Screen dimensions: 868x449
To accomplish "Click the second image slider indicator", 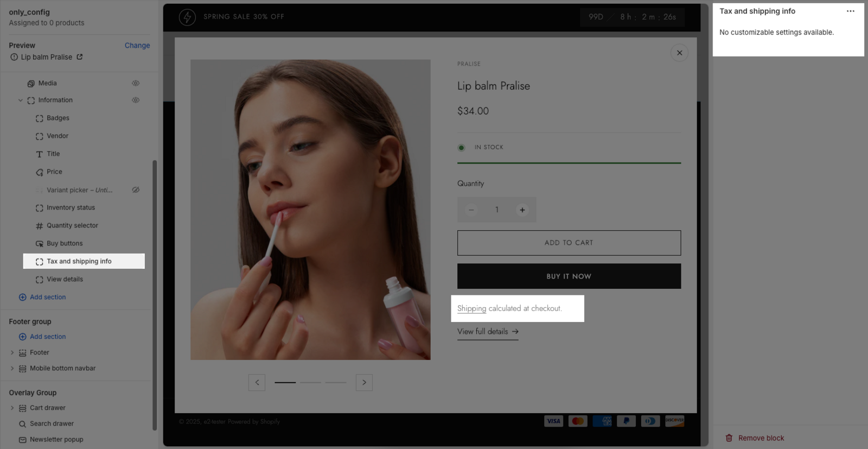I will pyautogui.click(x=310, y=383).
